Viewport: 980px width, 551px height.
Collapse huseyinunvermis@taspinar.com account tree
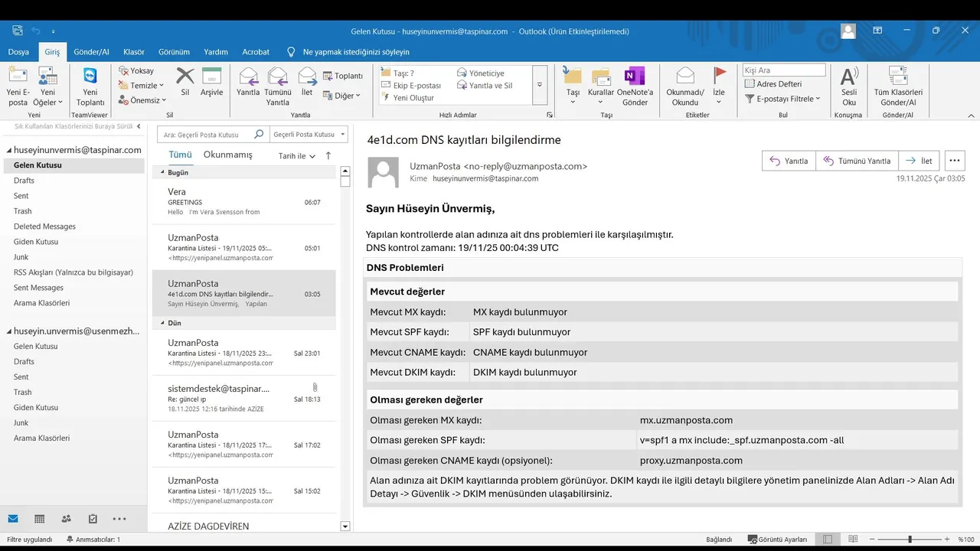8,151
